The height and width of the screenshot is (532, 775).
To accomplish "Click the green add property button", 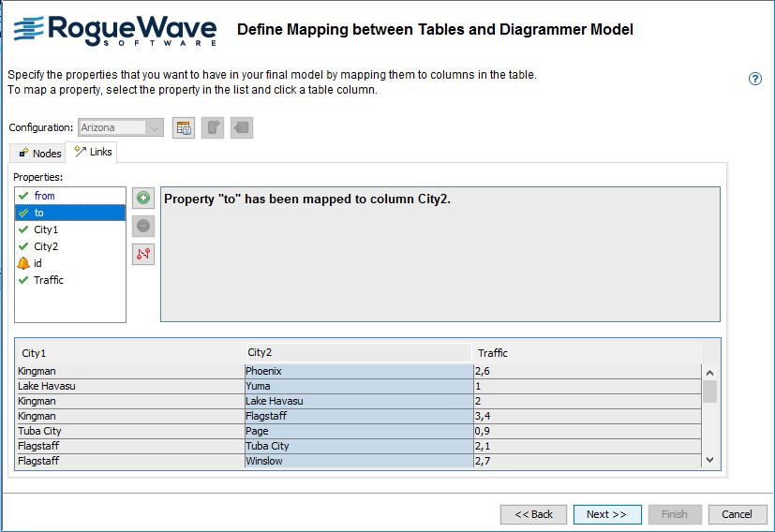I will pyautogui.click(x=143, y=198).
